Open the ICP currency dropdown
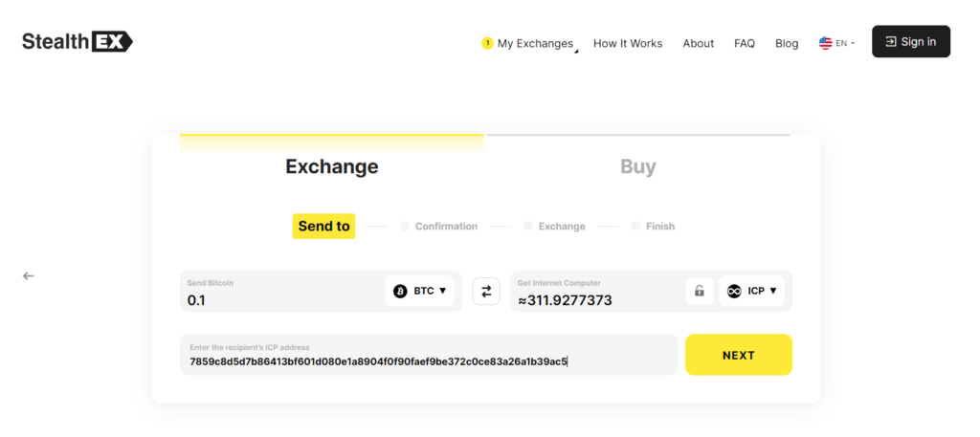 pos(752,291)
